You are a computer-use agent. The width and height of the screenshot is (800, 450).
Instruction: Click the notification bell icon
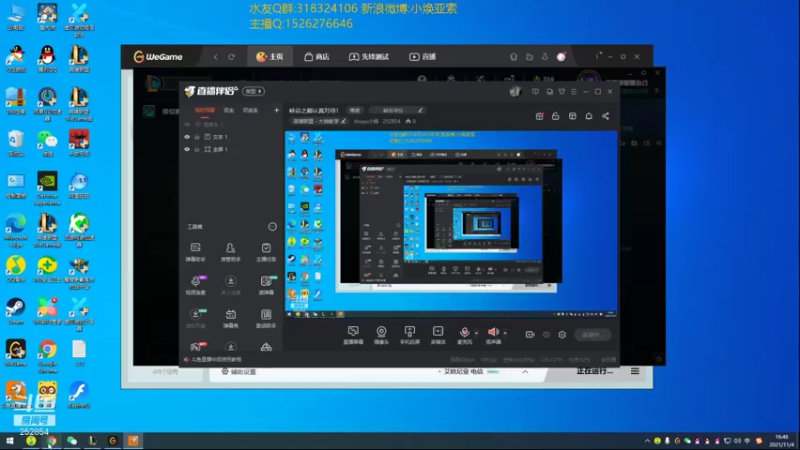(589, 116)
